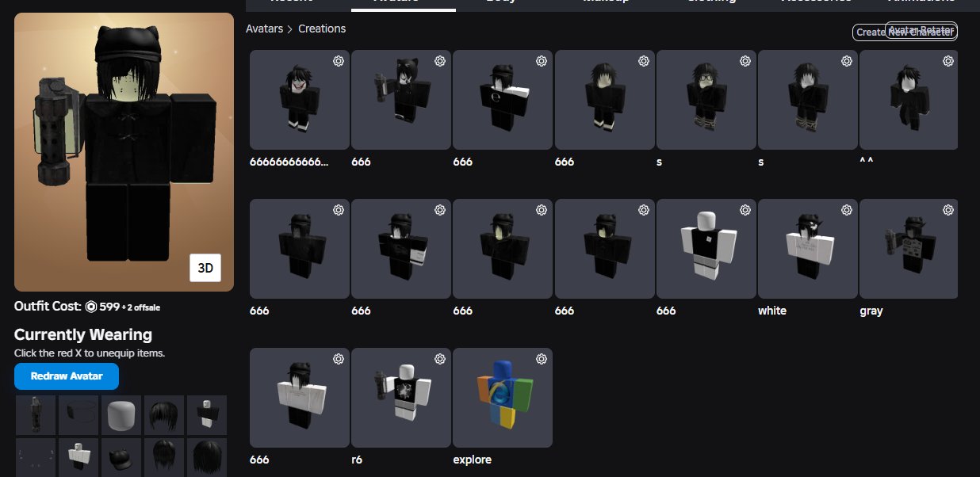Image resolution: width=980 pixels, height=477 pixels.
Task: Toggle the 3D avatar preview
Action: 205,268
